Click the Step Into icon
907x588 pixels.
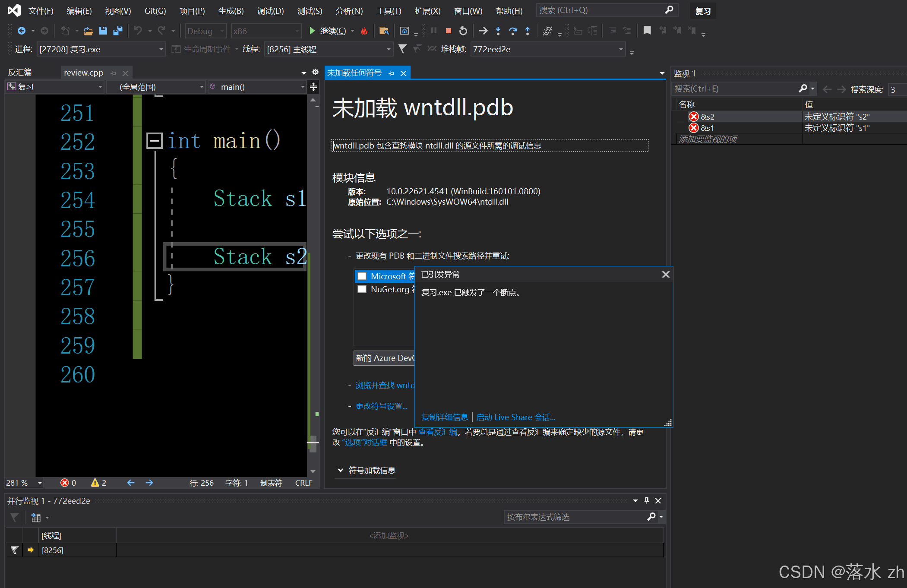click(x=498, y=31)
